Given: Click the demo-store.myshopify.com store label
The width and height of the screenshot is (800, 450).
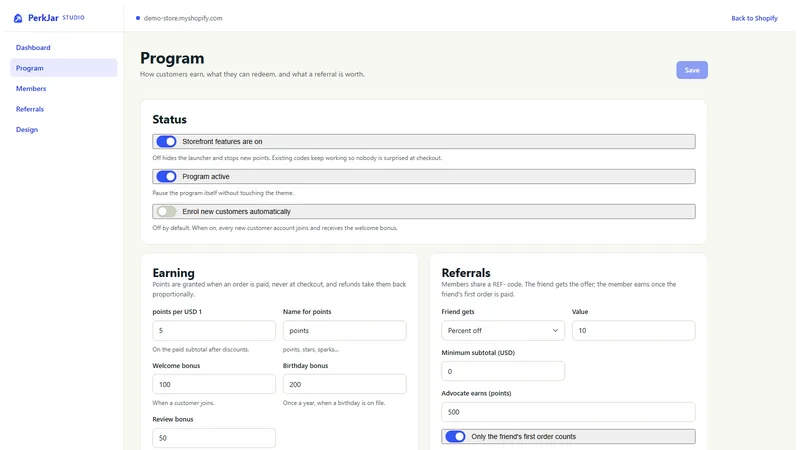Looking at the screenshot, I should click(183, 18).
